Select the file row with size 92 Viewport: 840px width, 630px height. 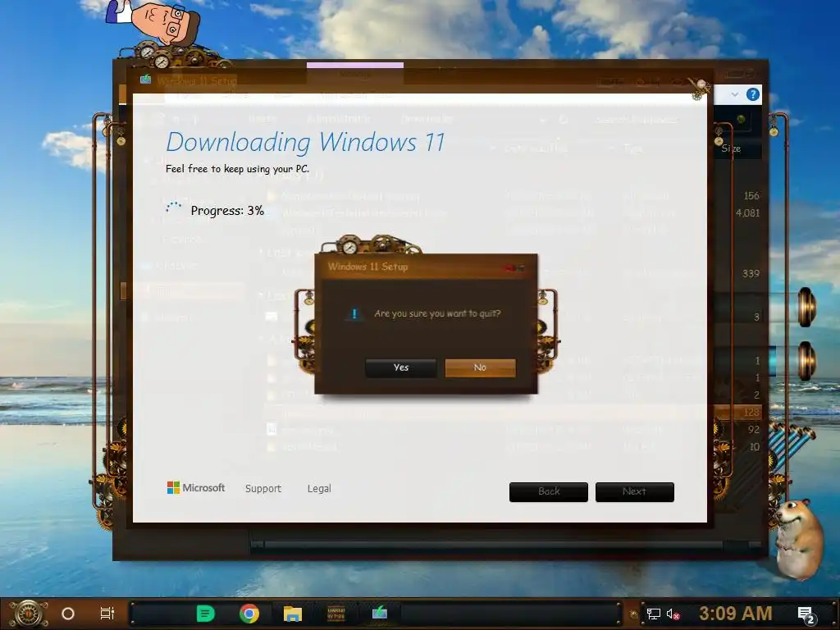pos(737,430)
